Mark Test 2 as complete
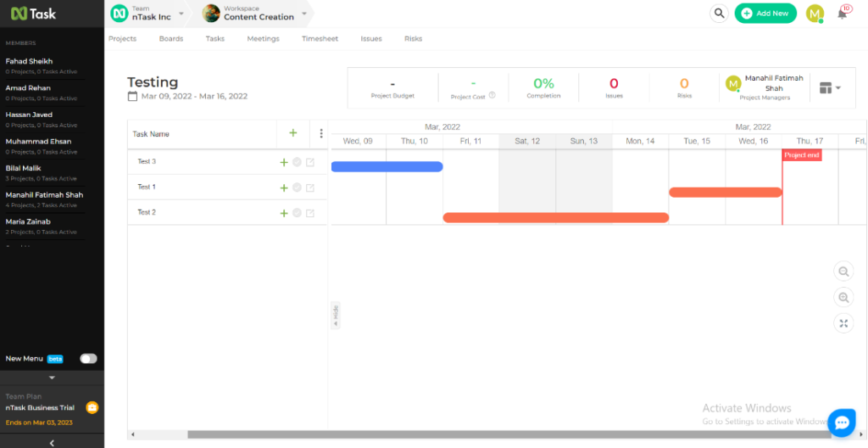Viewport: 868px width, 448px height. pos(297,213)
